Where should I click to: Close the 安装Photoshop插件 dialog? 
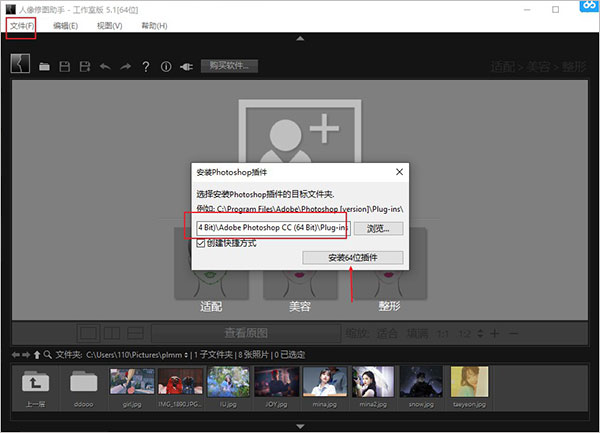[x=399, y=172]
